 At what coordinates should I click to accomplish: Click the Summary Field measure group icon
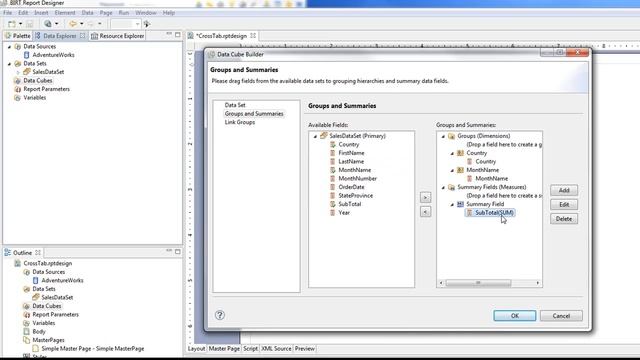click(460, 204)
